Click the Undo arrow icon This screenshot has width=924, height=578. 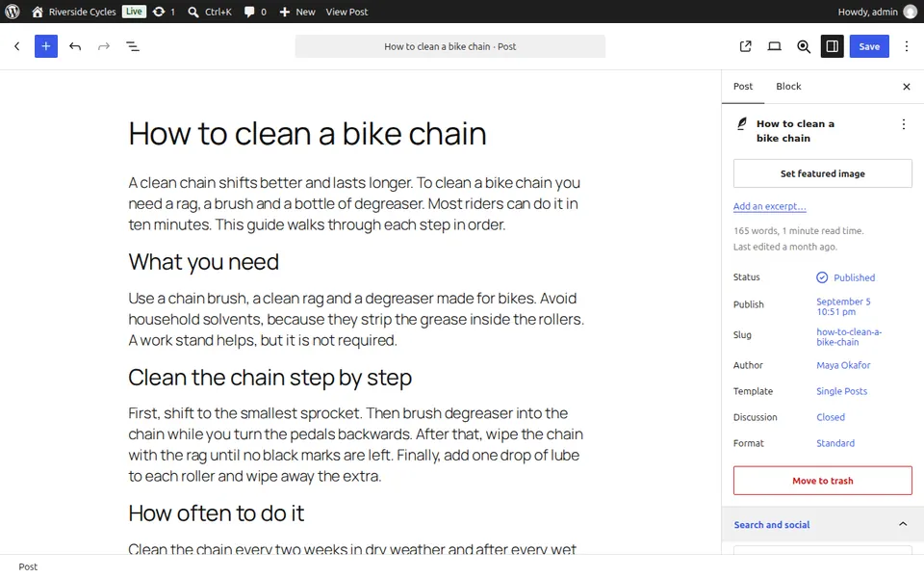[x=75, y=46]
